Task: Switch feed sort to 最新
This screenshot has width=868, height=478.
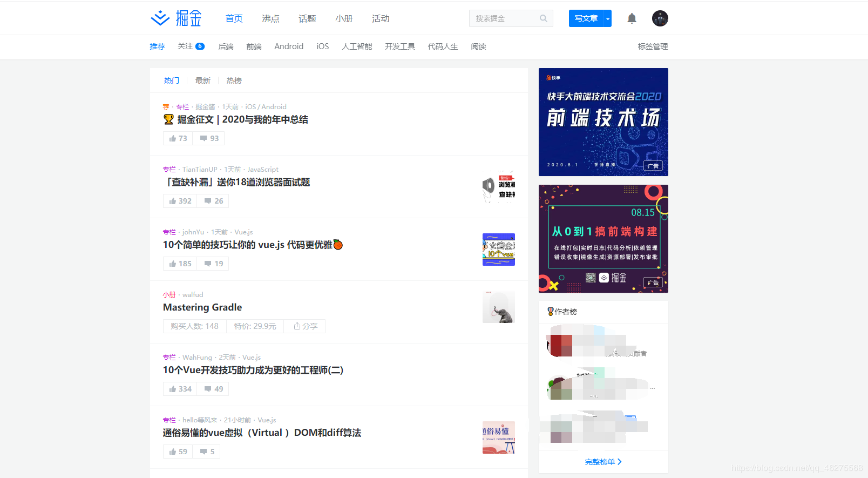Action: click(202, 80)
